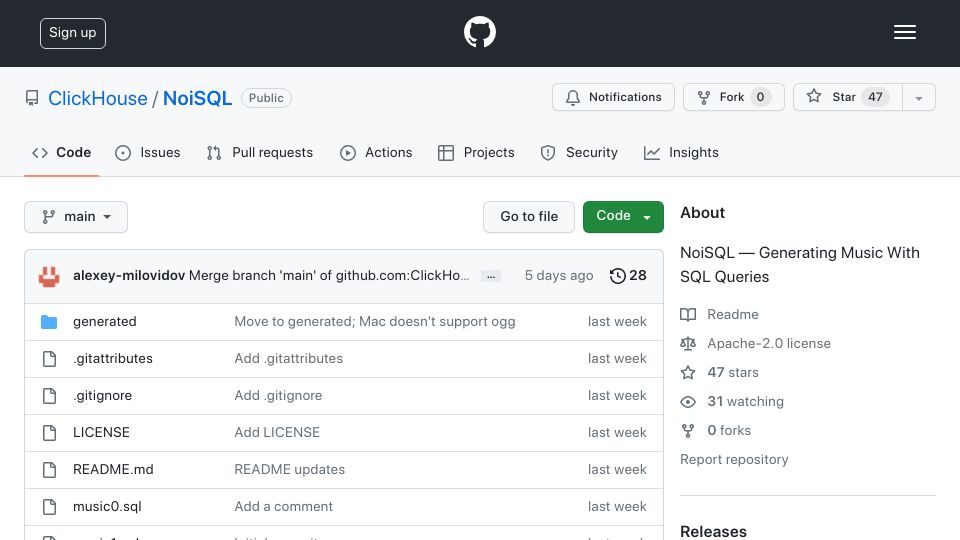Open the hamburger menu
Screen dimensions: 960x540
pyautogui.click(x=904, y=32)
